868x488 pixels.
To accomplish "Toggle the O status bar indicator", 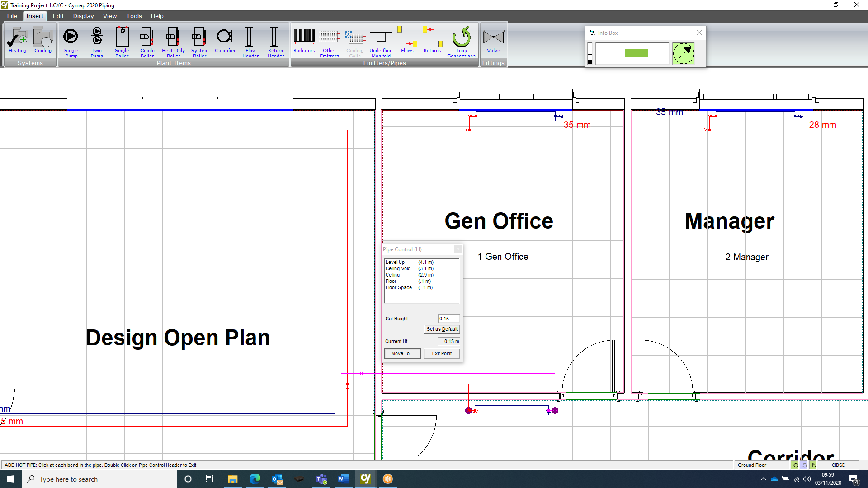I will pos(796,465).
